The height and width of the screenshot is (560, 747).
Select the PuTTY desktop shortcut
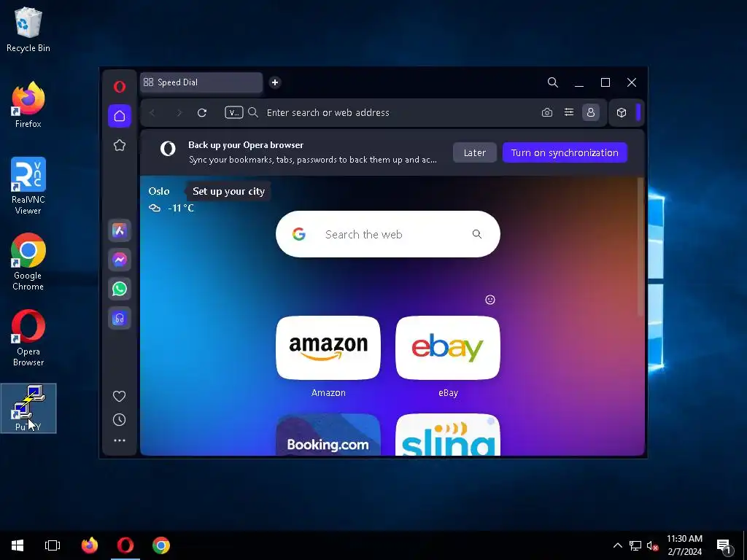point(28,408)
